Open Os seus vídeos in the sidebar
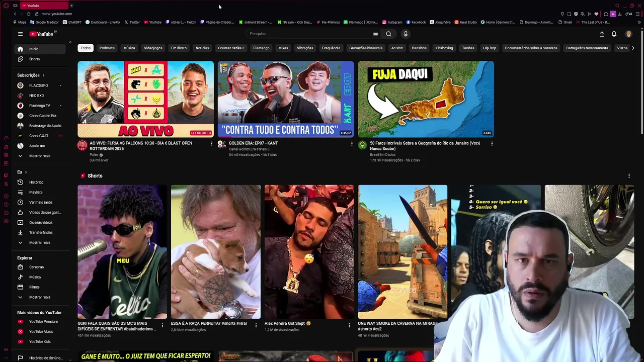 pyautogui.click(x=40, y=222)
